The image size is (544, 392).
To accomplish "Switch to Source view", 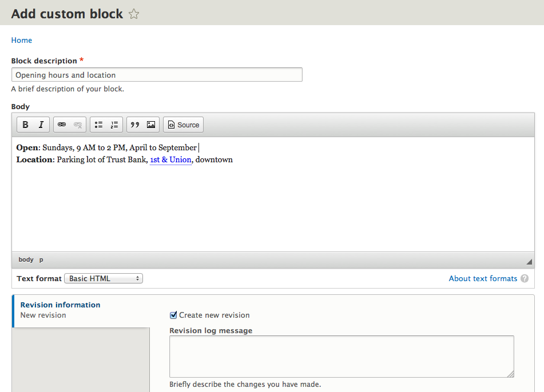I will point(183,125).
